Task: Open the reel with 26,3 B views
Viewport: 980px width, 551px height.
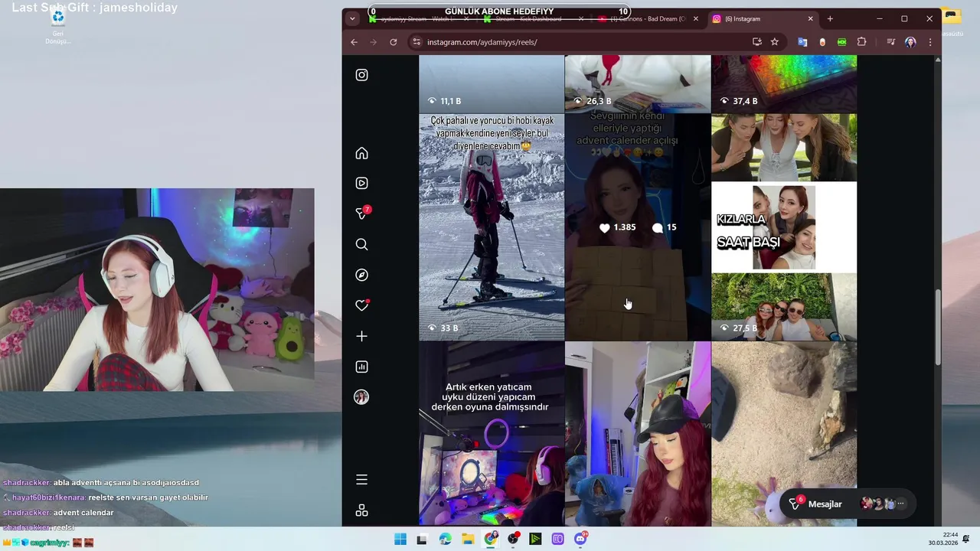Action: (638, 84)
